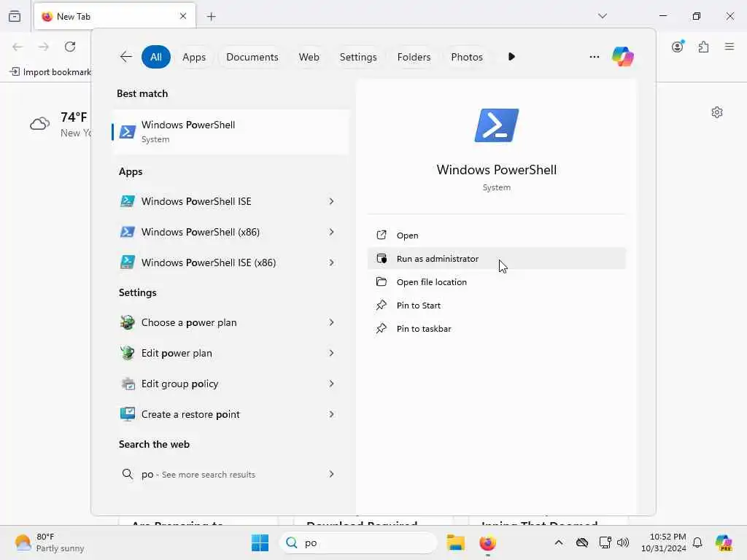Open Firefox new tab personalize gear
747x560 pixels.
717,112
